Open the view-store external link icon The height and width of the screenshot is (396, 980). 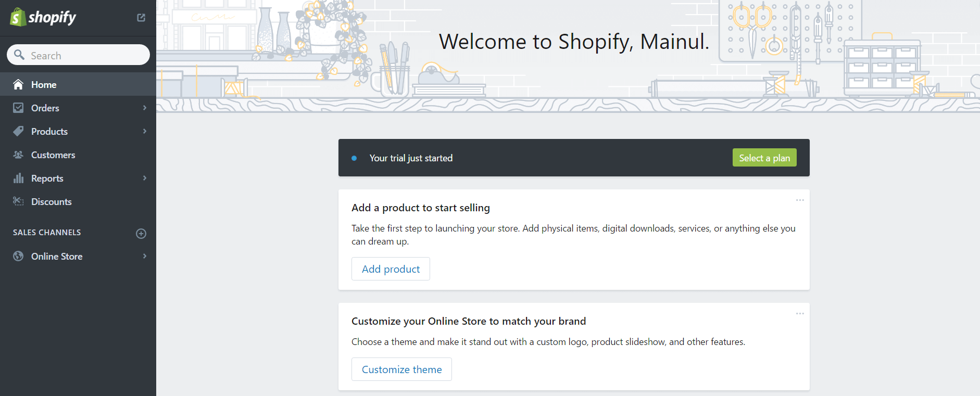pyautogui.click(x=141, y=18)
